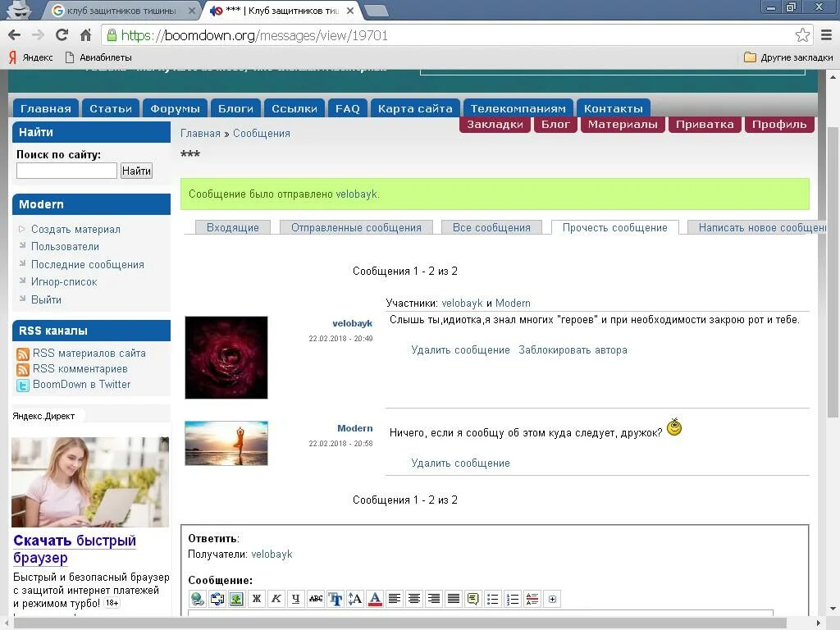Close the Yandex.Direct ad with the X
Screen dimensions: 840x630
point(164,441)
